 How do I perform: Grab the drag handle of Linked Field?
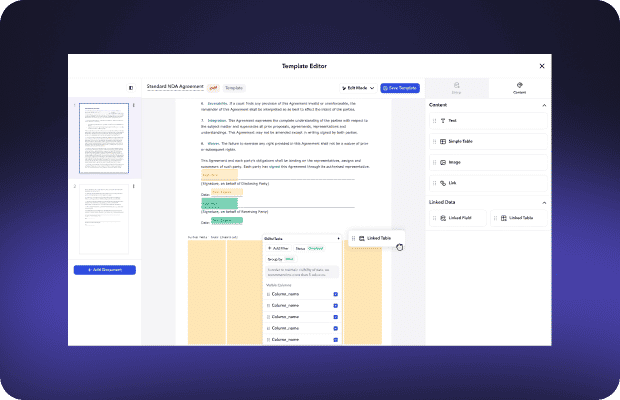pos(435,218)
